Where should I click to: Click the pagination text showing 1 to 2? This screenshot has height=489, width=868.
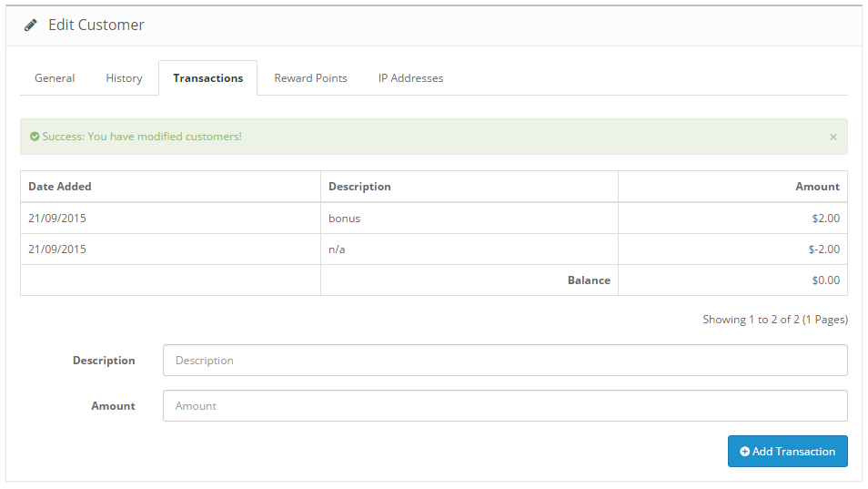[774, 320]
